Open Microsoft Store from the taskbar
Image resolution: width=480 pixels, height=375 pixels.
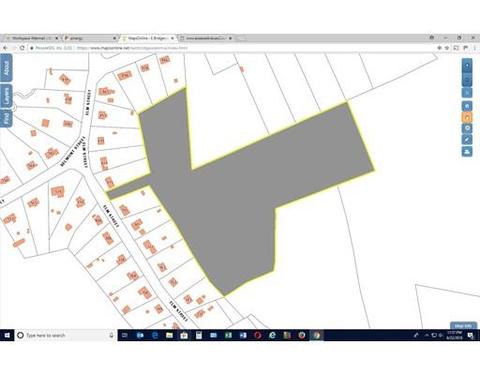(184, 335)
